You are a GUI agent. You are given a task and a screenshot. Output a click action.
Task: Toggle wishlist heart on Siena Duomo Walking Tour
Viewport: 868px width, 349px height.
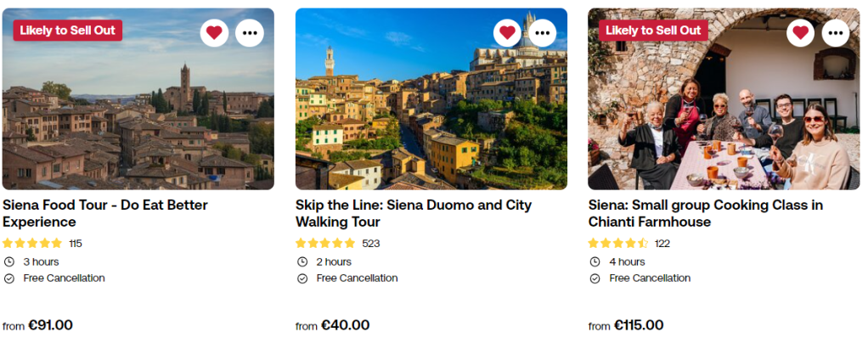[x=507, y=33]
